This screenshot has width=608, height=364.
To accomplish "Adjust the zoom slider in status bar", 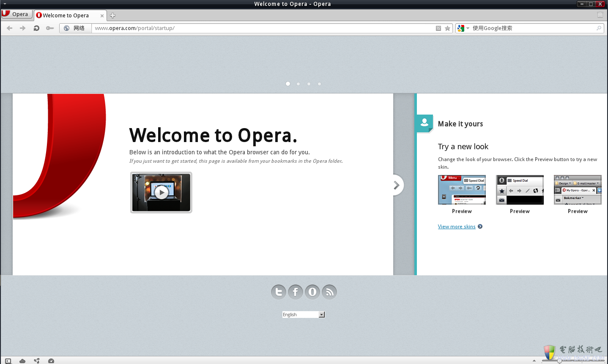I will tap(573, 361).
